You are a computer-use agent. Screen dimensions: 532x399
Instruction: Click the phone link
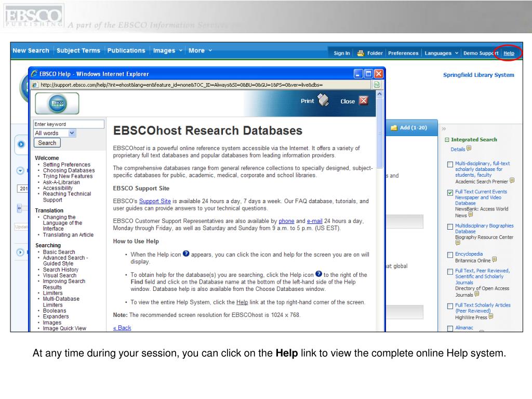click(x=286, y=221)
